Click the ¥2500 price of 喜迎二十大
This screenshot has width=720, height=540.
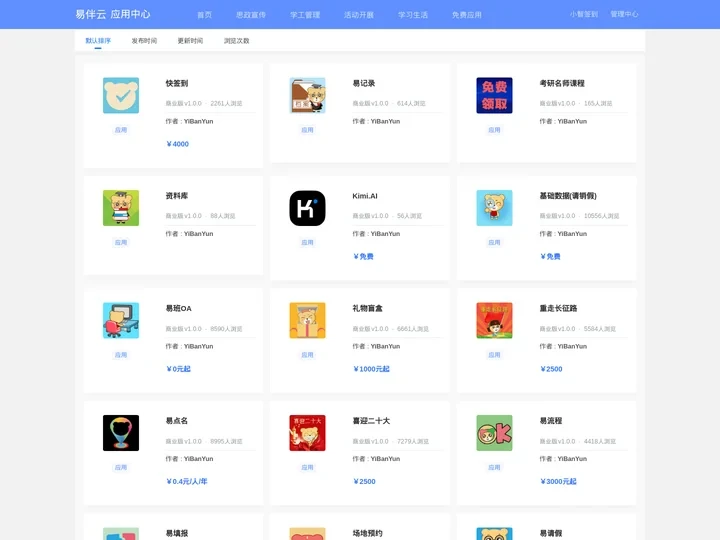(364, 481)
